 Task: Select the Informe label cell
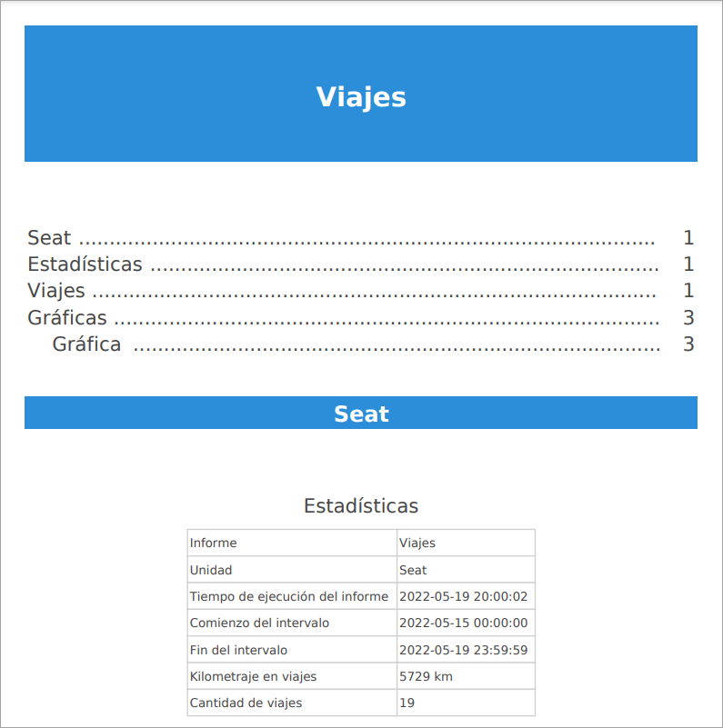tap(214, 544)
